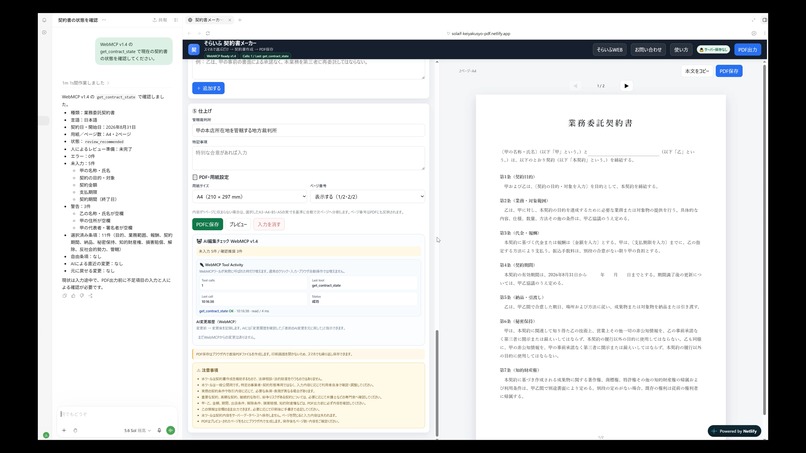
Task: Click the microphone icon in chat input
Action: coord(159,430)
